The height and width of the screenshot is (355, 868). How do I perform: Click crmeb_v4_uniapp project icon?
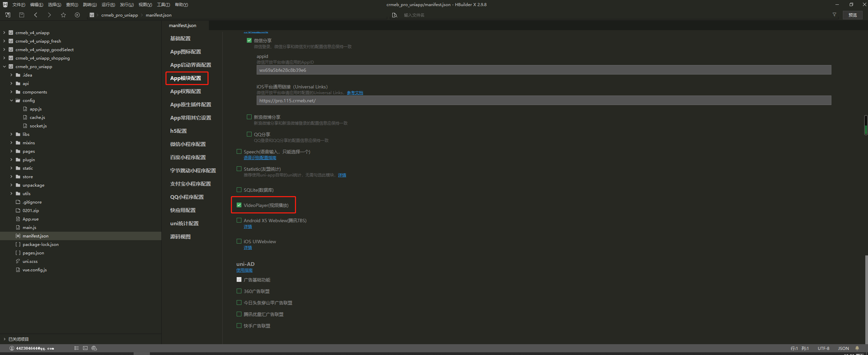11,33
